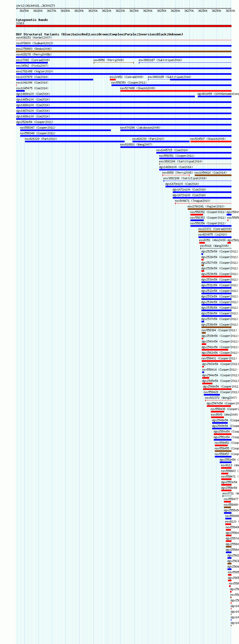
Task: Open variant nsv1041094 (Coe2014) label
Action: click(x=32, y=83)
